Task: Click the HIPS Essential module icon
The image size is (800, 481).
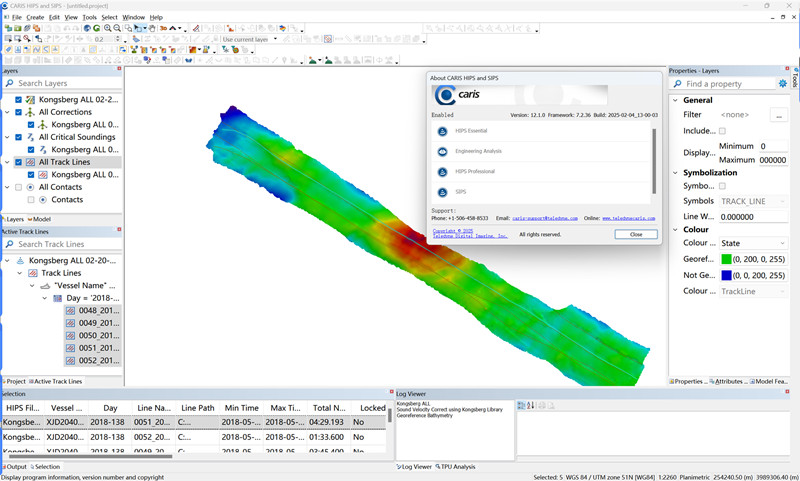Action: (x=442, y=131)
